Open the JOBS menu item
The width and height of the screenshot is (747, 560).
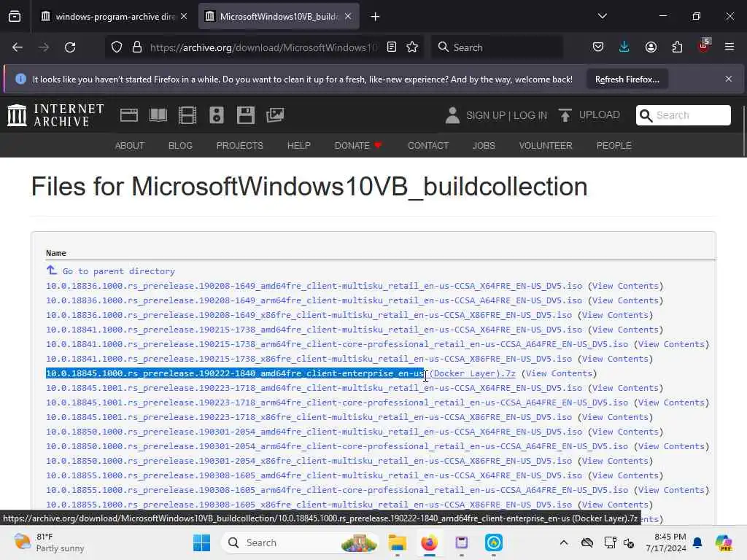coord(484,146)
